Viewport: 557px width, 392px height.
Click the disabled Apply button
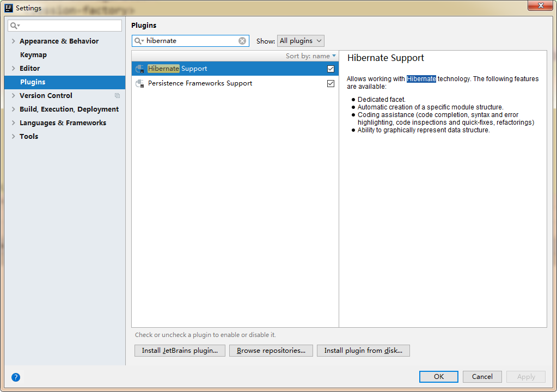(526, 377)
